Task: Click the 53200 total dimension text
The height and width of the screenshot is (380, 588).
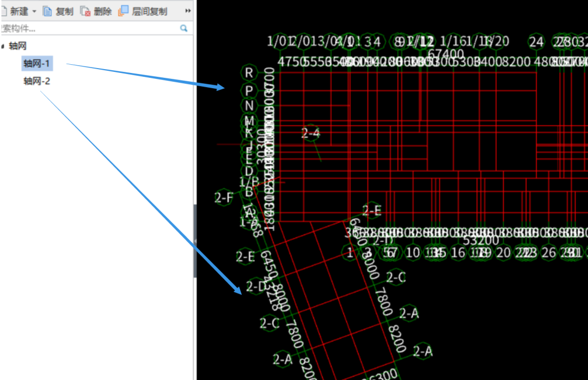Action: click(x=481, y=240)
